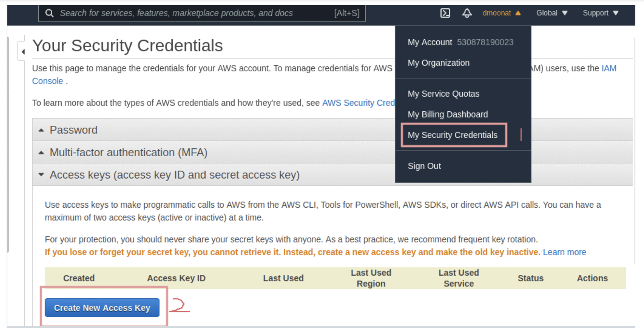Open My Service Quotas
The height and width of the screenshot is (333, 644).
point(443,94)
